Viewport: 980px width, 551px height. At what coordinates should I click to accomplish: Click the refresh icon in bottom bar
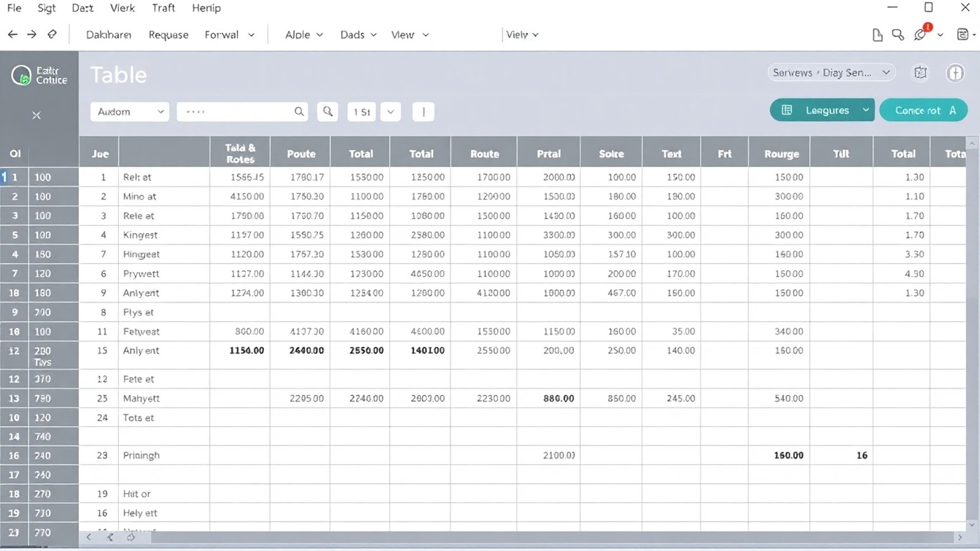[131, 537]
